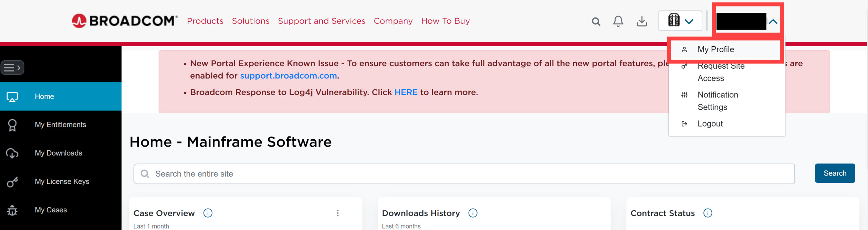Open notifications bell icon
This screenshot has width=868, height=230.
click(x=618, y=21)
